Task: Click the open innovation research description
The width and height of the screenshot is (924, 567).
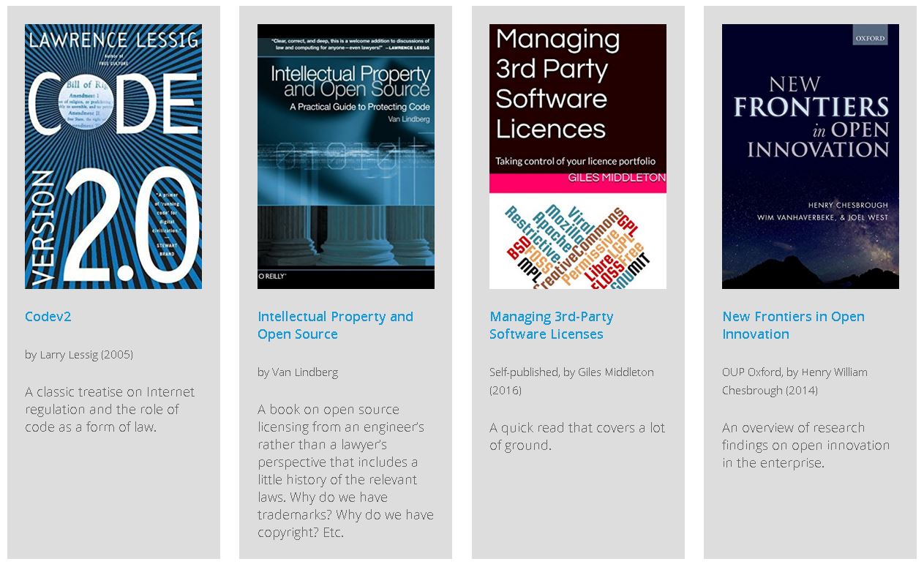Action: [x=805, y=445]
